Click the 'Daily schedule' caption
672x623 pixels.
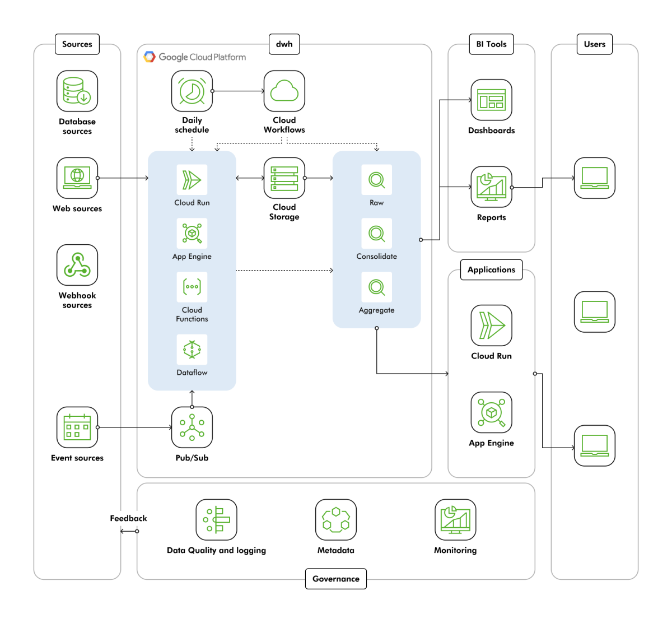[192, 124]
